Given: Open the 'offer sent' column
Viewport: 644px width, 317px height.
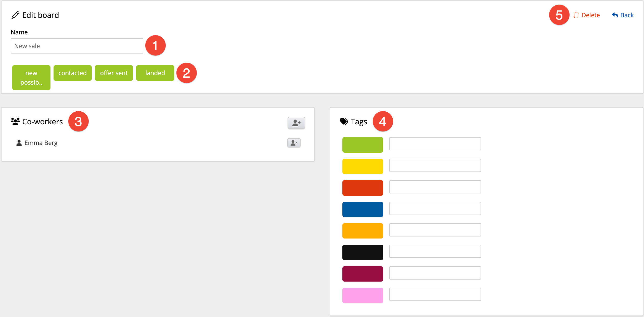Looking at the screenshot, I should [x=114, y=73].
